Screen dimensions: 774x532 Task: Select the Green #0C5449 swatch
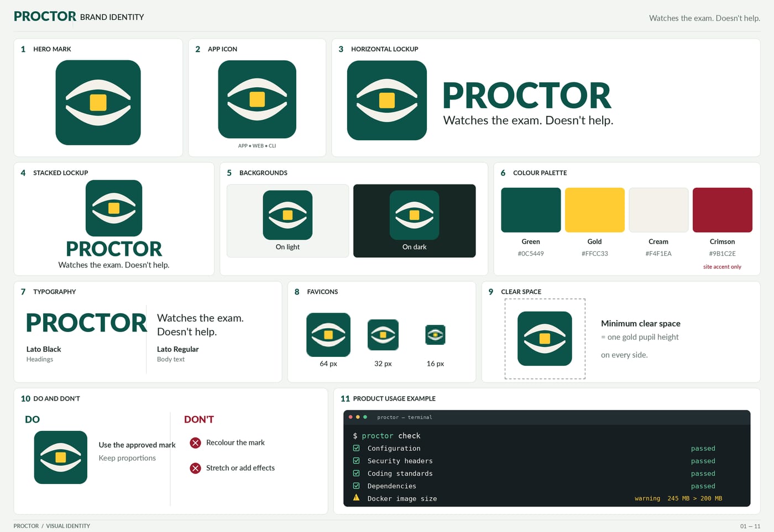531,210
